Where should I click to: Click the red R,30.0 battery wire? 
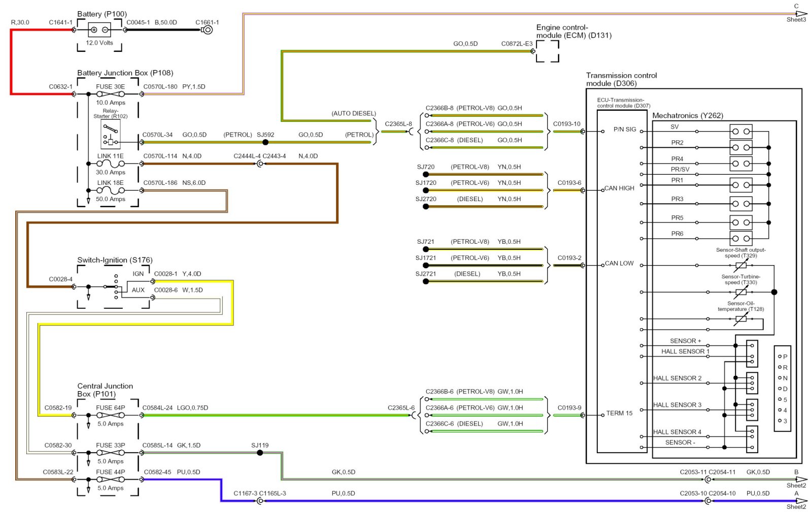pyautogui.click(x=11, y=61)
